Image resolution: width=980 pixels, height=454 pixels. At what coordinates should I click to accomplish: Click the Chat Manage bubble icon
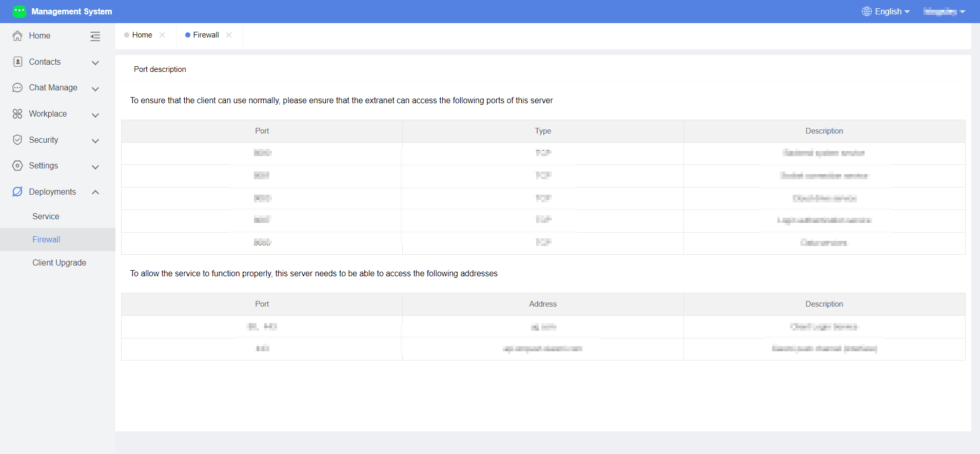pyautogui.click(x=17, y=88)
